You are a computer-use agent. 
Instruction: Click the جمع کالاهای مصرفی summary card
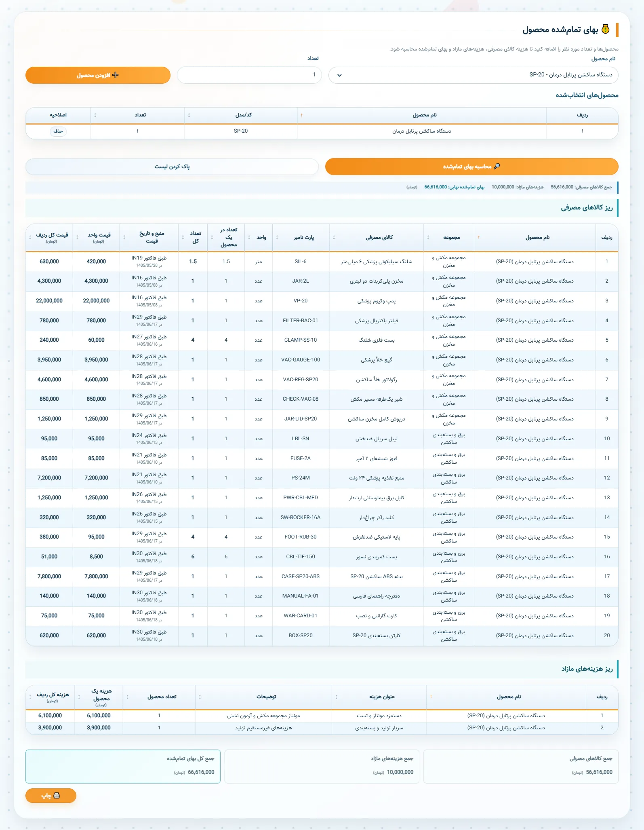pyautogui.click(x=521, y=767)
